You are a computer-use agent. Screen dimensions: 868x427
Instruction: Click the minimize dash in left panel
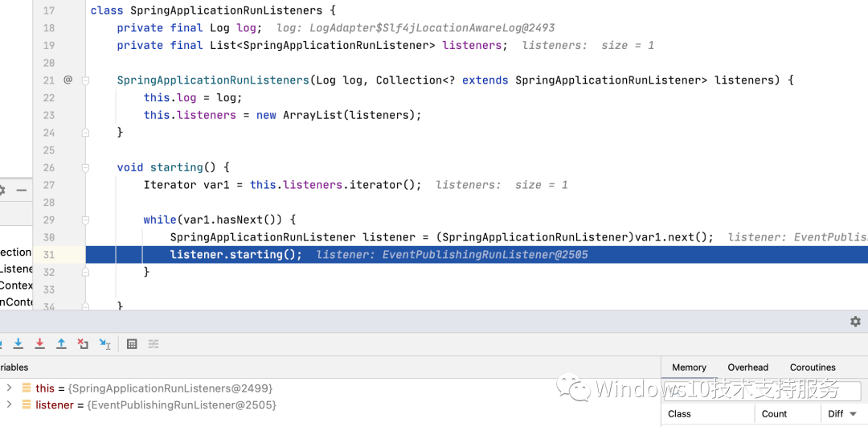click(22, 191)
